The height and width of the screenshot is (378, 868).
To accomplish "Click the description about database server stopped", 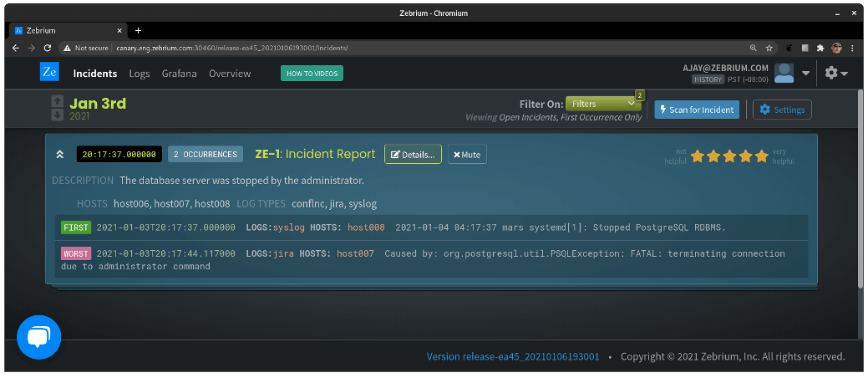I will click(242, 180).
